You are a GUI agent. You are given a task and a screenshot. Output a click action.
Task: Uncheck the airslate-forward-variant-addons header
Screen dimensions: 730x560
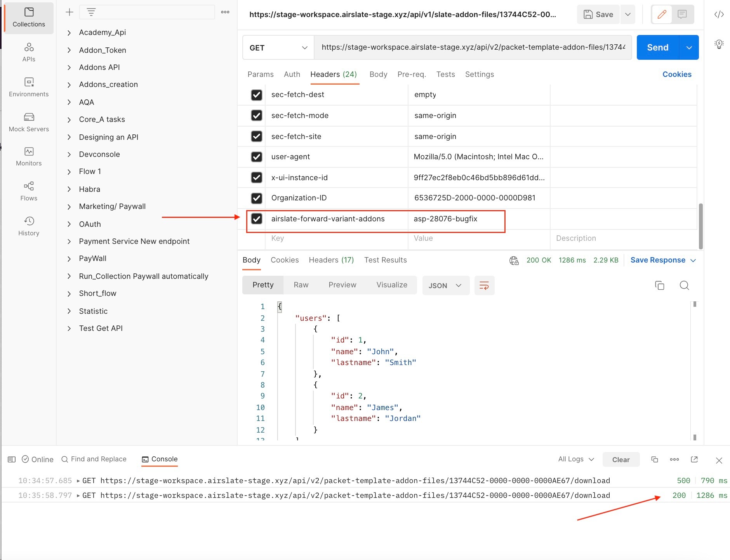tap(256, 219)
